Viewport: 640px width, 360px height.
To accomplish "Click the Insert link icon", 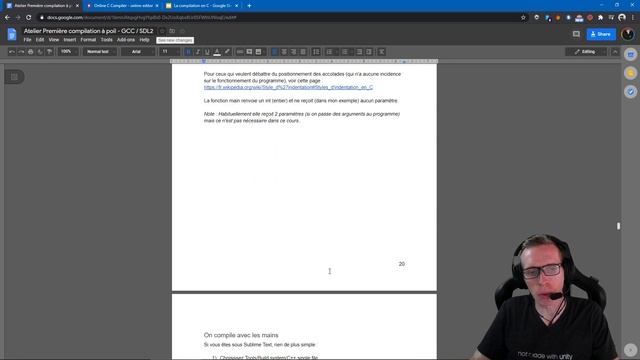I will [240, 52].
